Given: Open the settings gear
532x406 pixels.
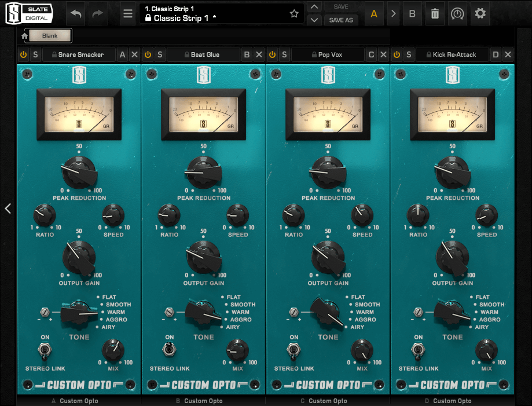Looking at the screenshot, I should pos(480,13).
